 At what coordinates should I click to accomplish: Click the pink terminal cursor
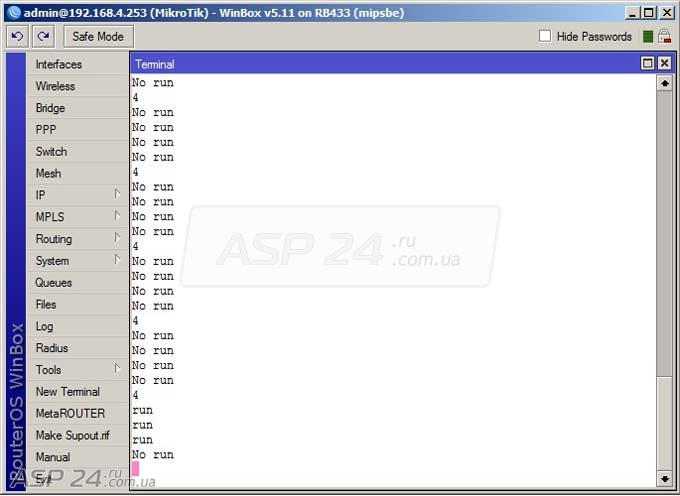[135, 469]
